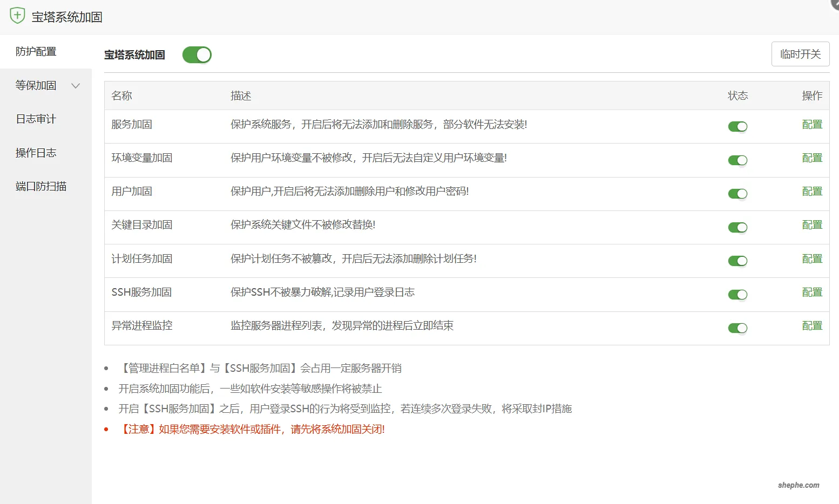
Task: Turn off the SSH服务加固 toggle
Action: coord(737,295)
